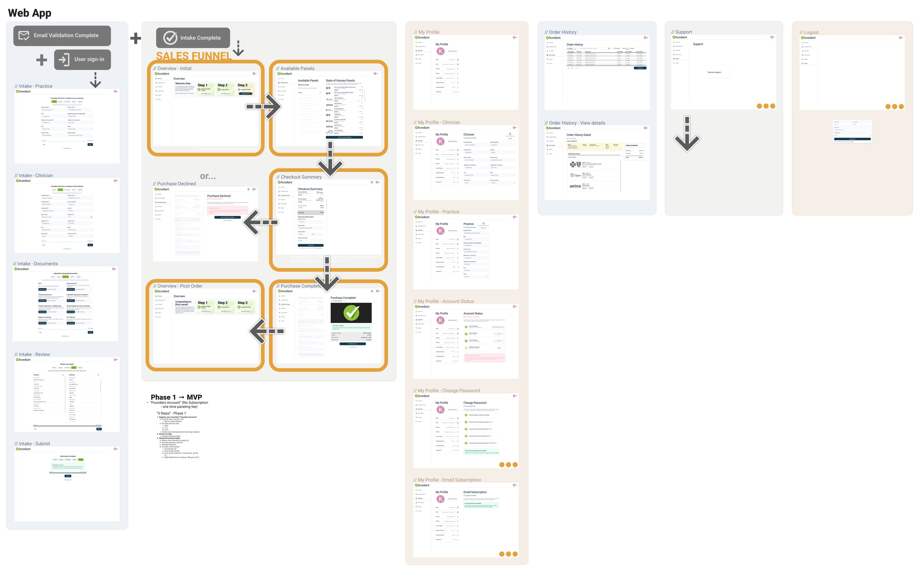Select Documents tab in Intake - Practice form

pyautogui.click(x=67, y=101)
